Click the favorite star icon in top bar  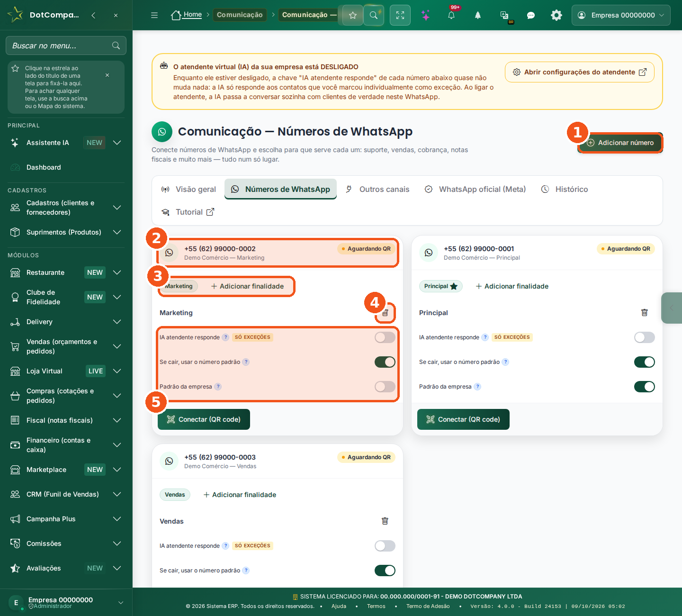point(353,15)
